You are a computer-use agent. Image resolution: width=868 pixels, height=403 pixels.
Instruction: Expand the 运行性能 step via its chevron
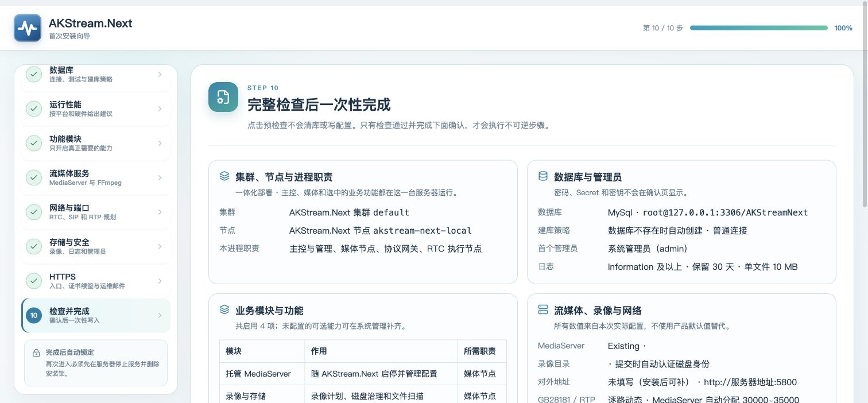[x=160, y=108]
